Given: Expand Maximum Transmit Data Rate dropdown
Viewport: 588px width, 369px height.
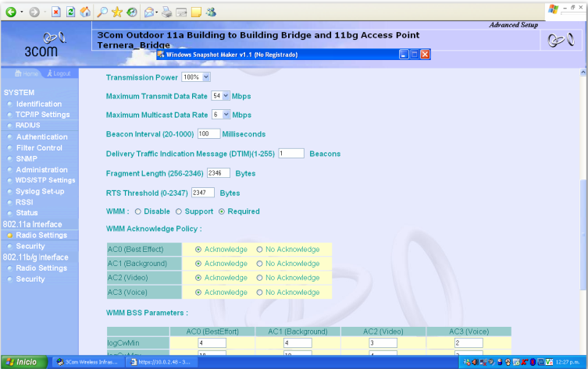Looking at the screenshot, I should pyautogui.click(x=220, y=96).
